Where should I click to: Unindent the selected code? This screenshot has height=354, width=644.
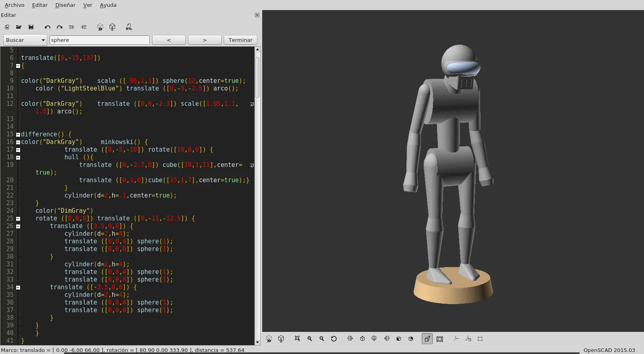(x=72, y=27)
